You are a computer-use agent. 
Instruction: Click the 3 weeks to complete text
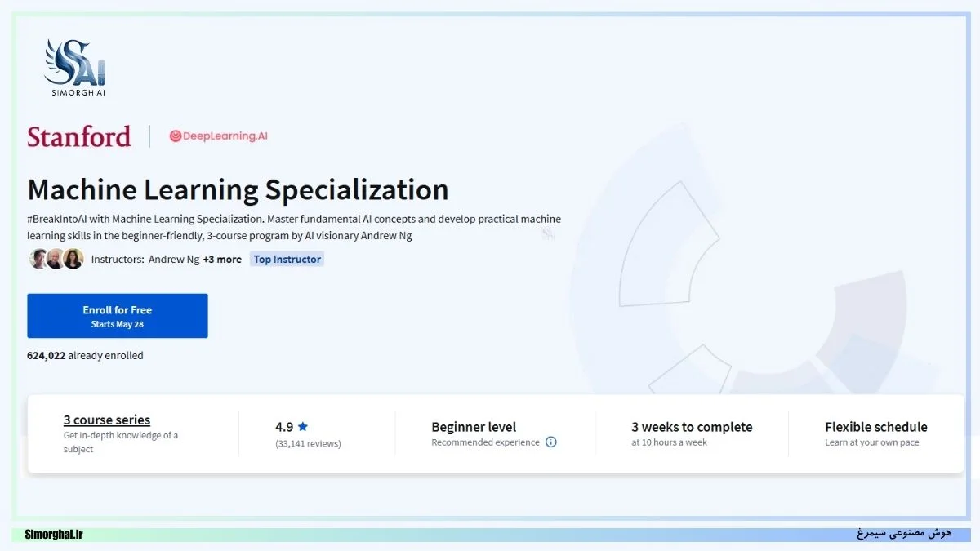(692, 427)
